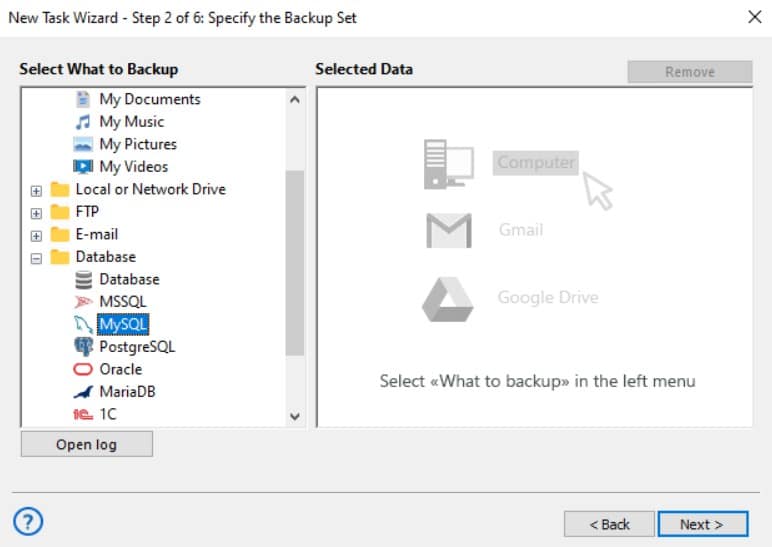Click the FTP folder icon

(60, 212)
